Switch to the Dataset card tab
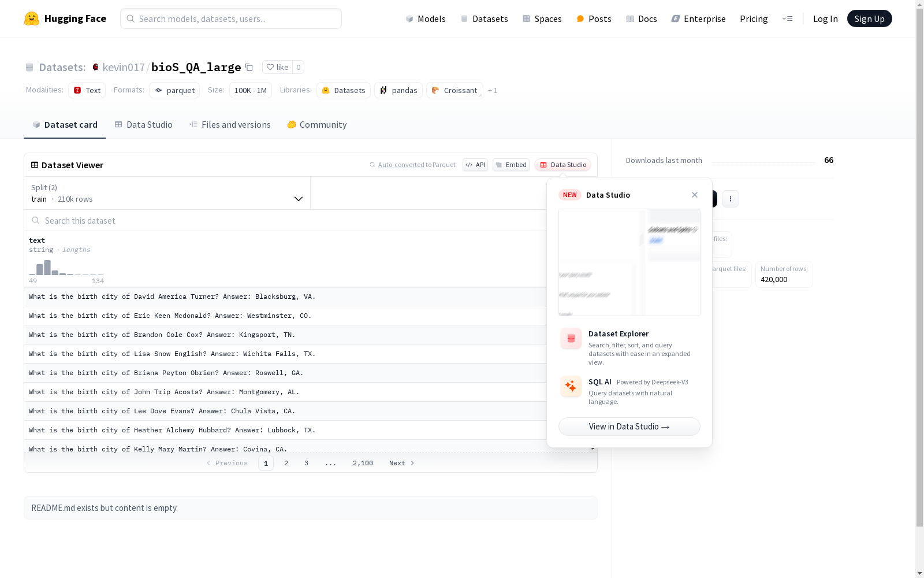The width and height of the screenshot is (924, 578). 65,124
